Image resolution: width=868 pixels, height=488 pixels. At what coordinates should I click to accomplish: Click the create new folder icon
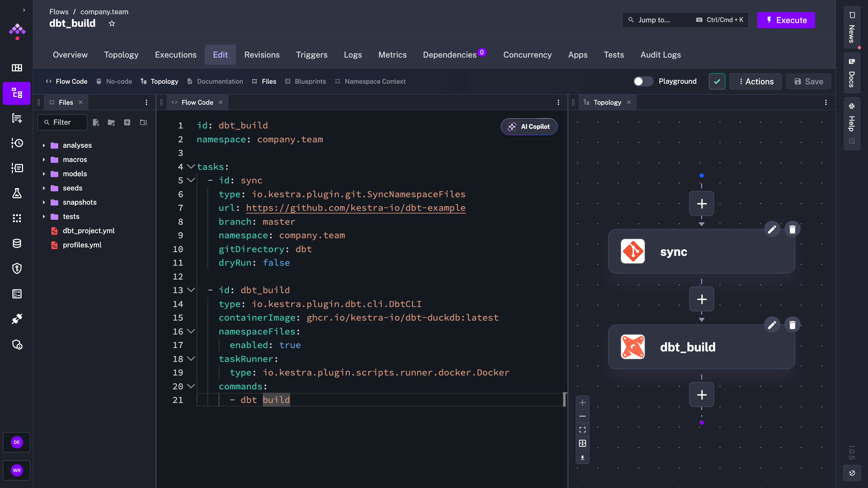click(x=111, y=122)
